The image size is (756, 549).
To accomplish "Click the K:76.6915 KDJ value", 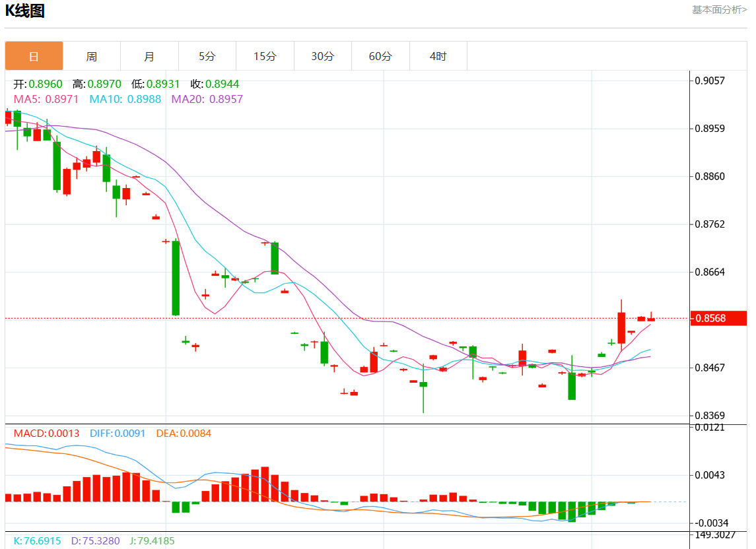I will pyautogui.click(x=37, y=541).
